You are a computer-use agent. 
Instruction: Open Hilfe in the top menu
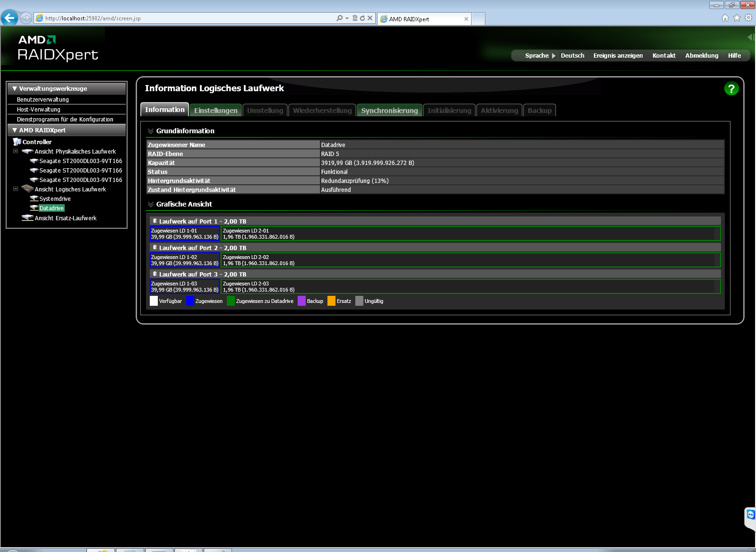[x=734, y=55]
